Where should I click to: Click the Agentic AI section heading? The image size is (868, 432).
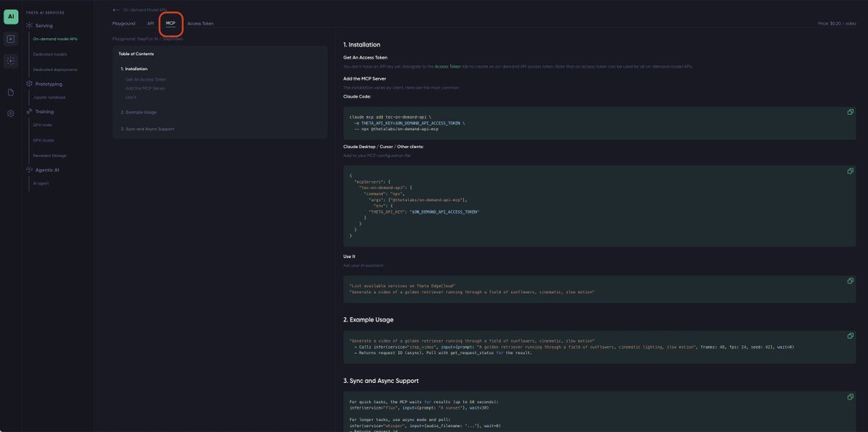tap(48, 170)
